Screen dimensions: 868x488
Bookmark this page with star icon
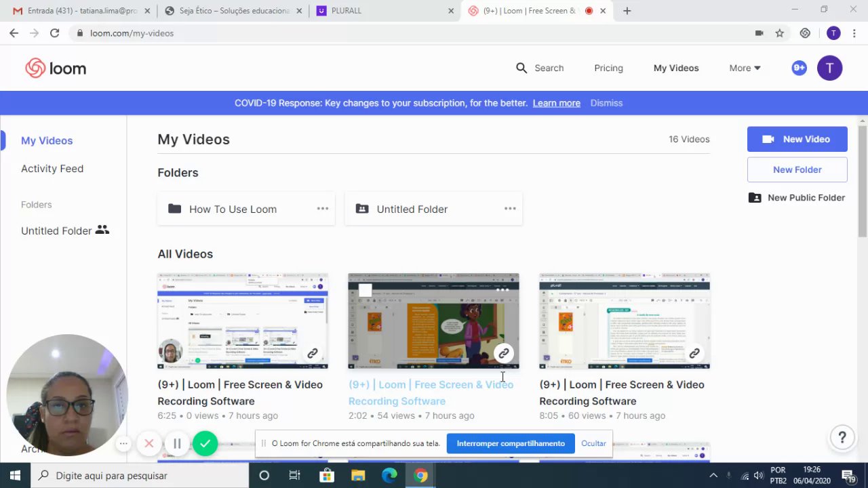pyautogui.click(x=780, y=33)
